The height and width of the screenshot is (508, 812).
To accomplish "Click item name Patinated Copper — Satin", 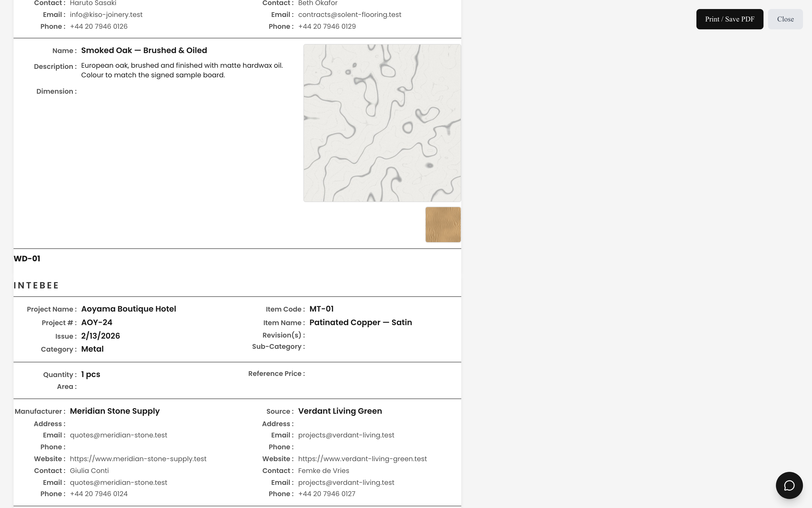I will (x=361, y=323).
